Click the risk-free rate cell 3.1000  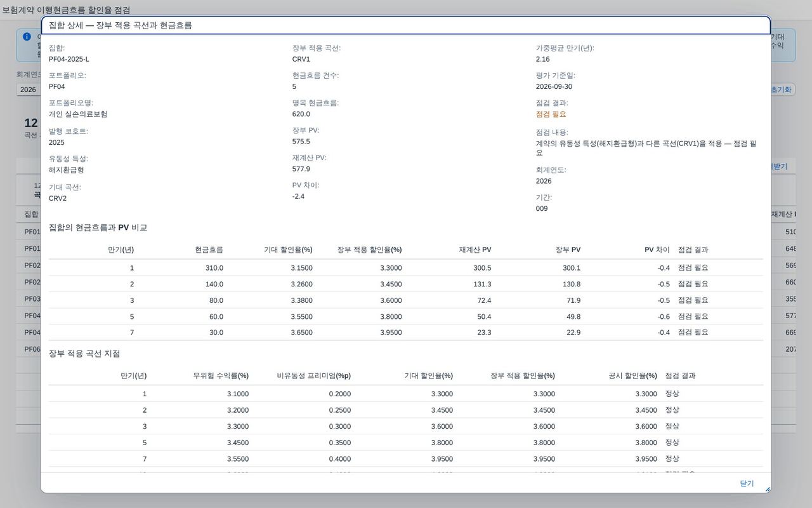(238, 394)
